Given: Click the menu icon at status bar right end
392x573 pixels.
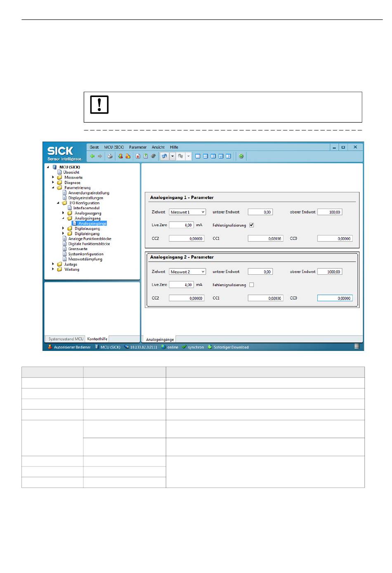Looking at the screenshot, I should point(357,347).
